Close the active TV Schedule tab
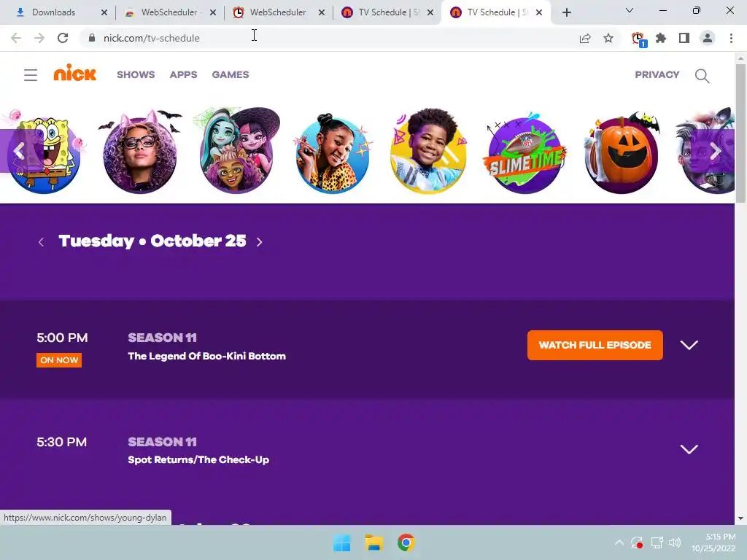747x560 pixels. [x=539, y=12]
